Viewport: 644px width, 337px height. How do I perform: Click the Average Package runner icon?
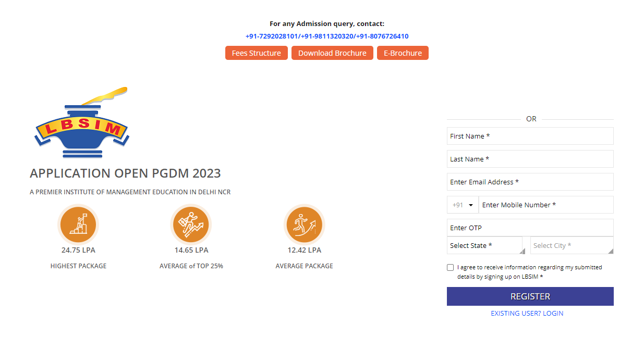305,224
